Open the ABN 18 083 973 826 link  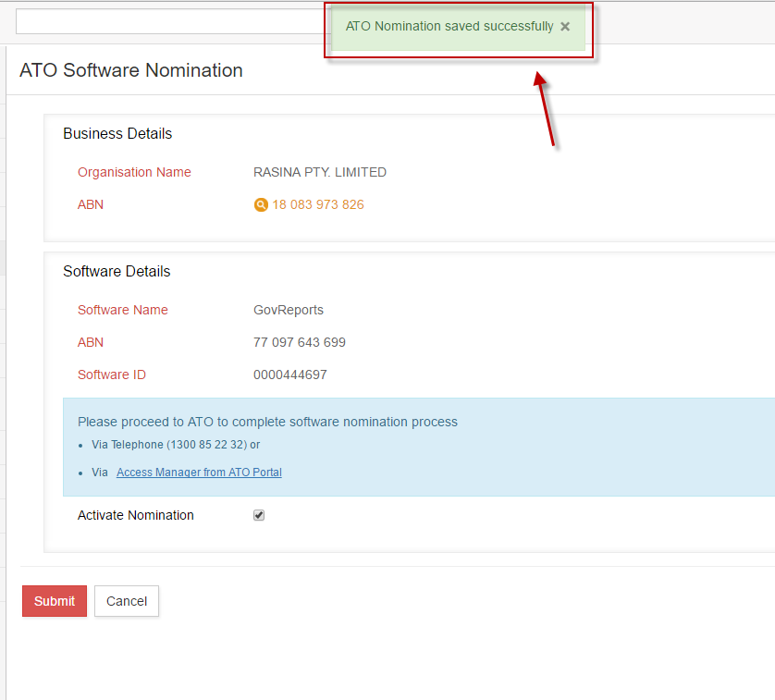(x=317, y=204)
